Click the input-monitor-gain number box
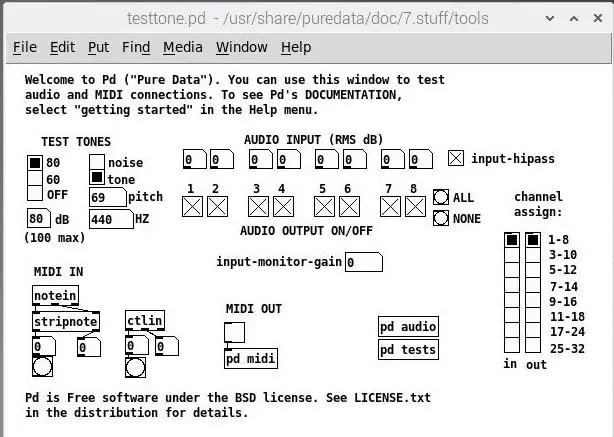The width and height of the screenshot is (614, 437). tap(364, 262)
